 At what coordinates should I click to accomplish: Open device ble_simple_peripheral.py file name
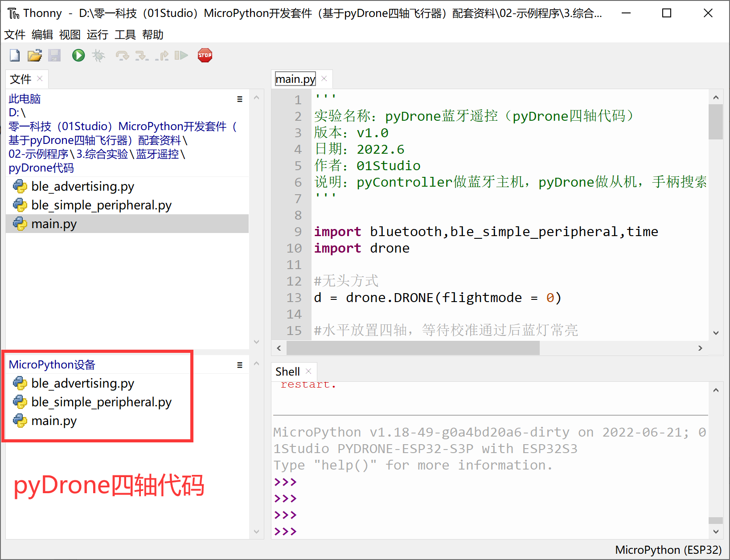coord(101,402)
